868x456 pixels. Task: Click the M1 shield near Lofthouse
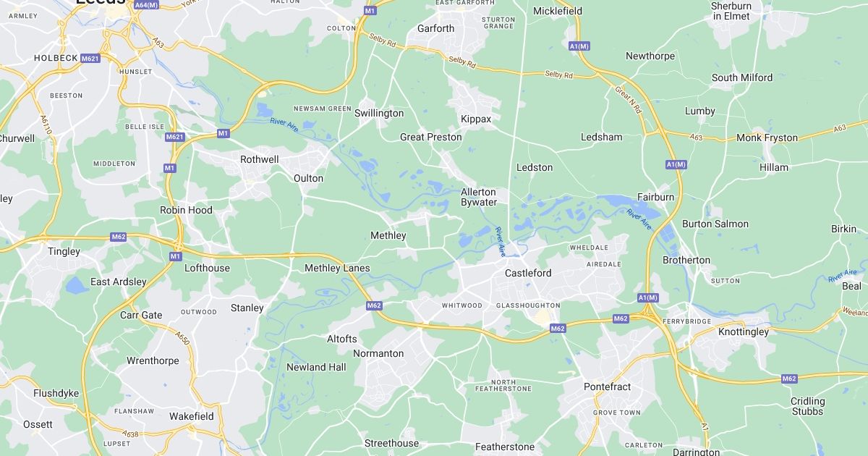pyautogui.click(x=176, y=256)
